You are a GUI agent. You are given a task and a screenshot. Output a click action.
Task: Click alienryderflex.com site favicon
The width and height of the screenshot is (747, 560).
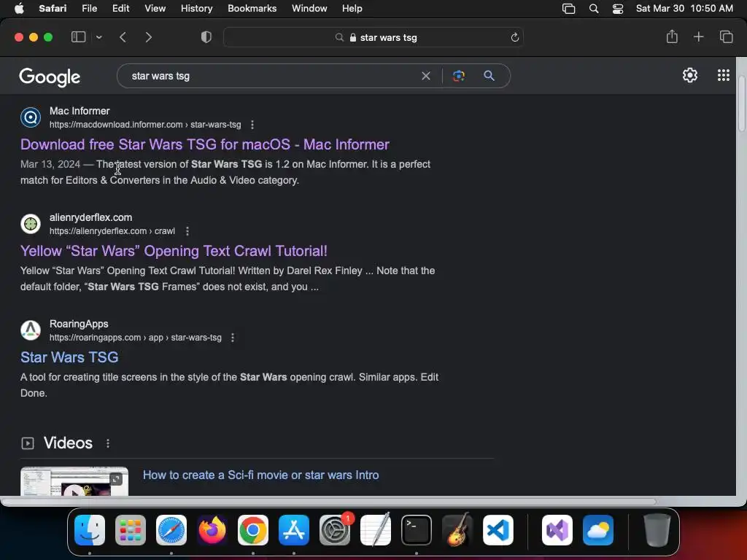click(31, 224)
